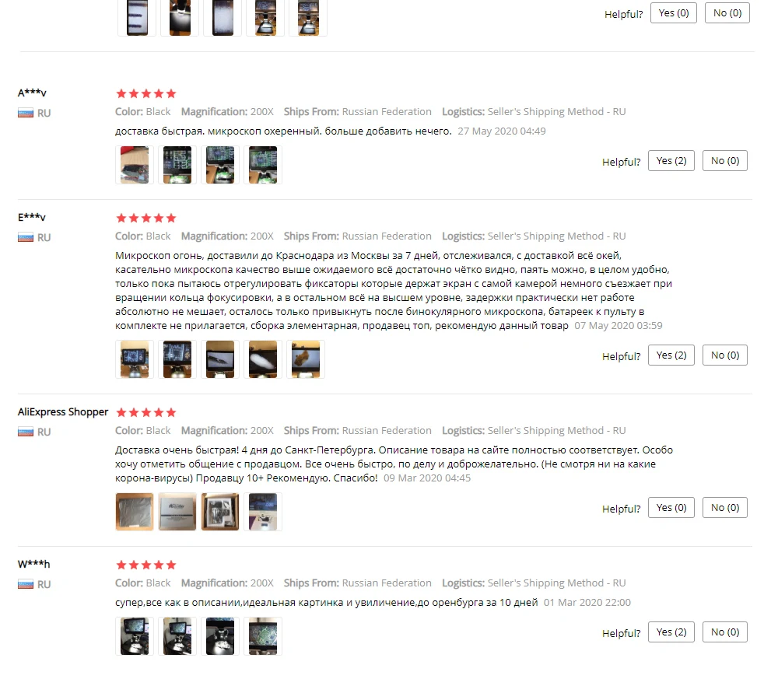Open last photo in A***v's review
This screenshot has width=778, height=700.
[x=263, y=165]
